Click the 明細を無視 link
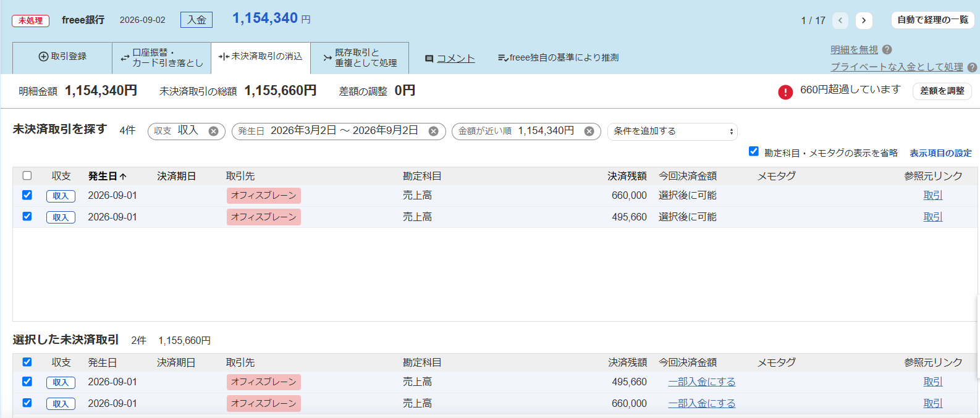Image resolution: width=980 pixels, height=418 pixels. coord(854,49)
